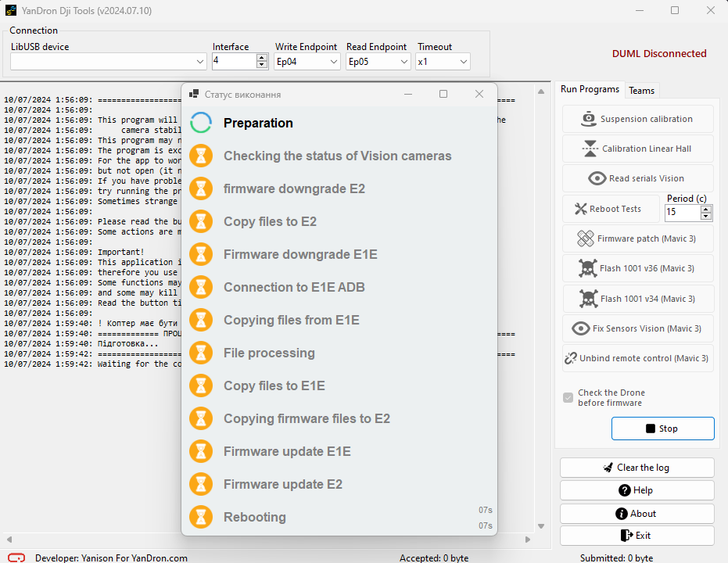This screenshot has height=563, width=728.
Task: Click the broken link Unbind remote control icon
Action: tap(571, 358)
